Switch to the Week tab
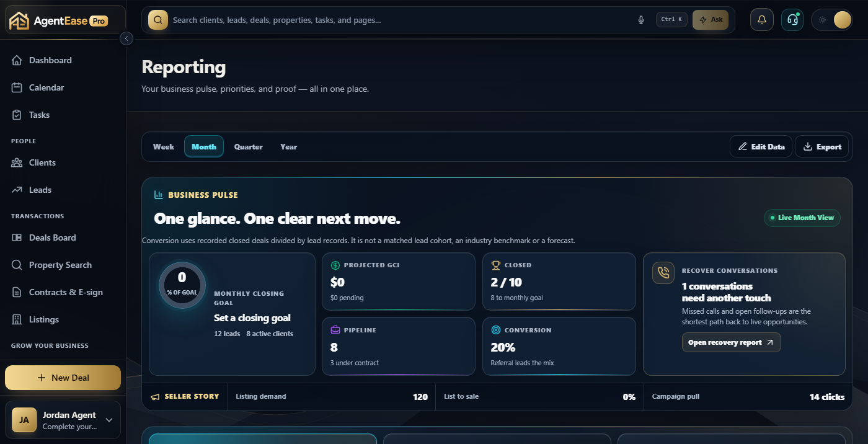This screenshot has height=444, width=868. click(x=164, y=146)
